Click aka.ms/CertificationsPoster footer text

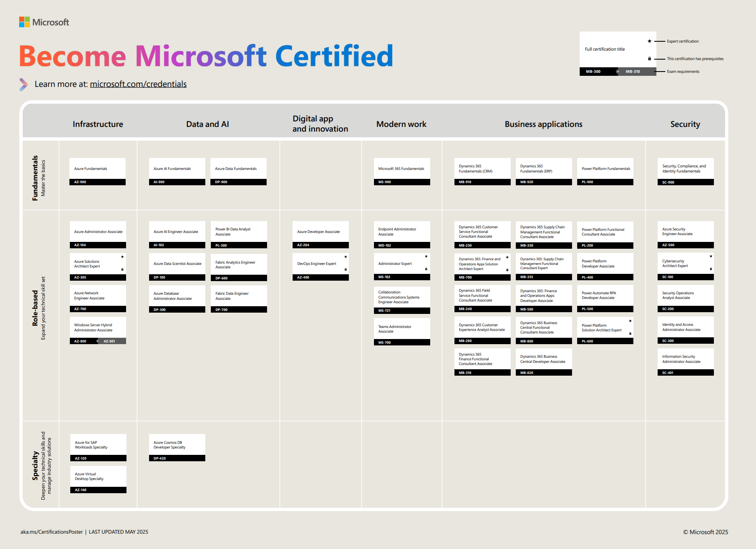pyautogui.click(x=52, y=532)
